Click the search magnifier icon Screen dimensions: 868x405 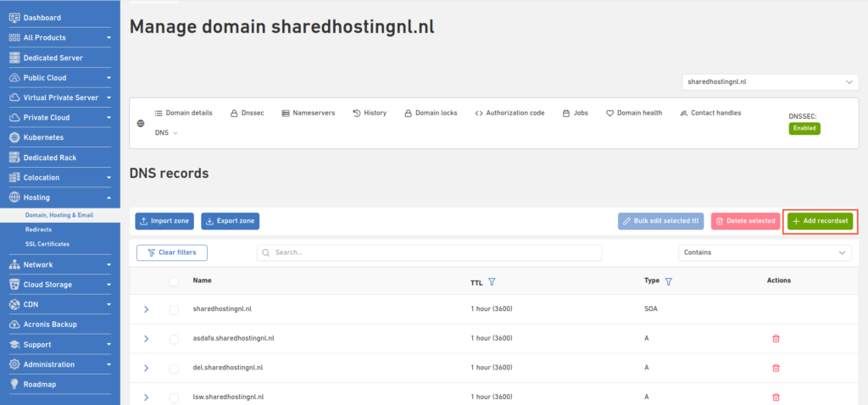[x=265, y=252]
